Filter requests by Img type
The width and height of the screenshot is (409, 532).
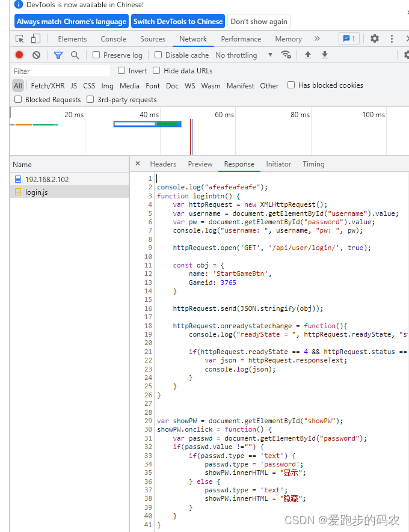coord(107,86)
